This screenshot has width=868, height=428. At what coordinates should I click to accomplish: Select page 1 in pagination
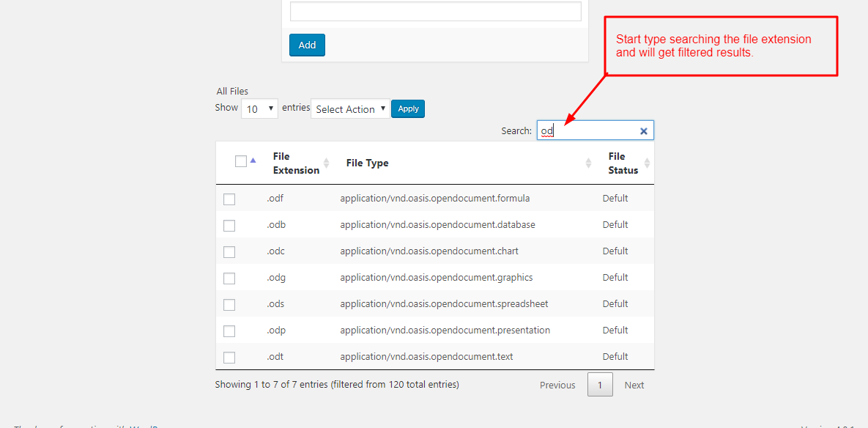[600, 384]
